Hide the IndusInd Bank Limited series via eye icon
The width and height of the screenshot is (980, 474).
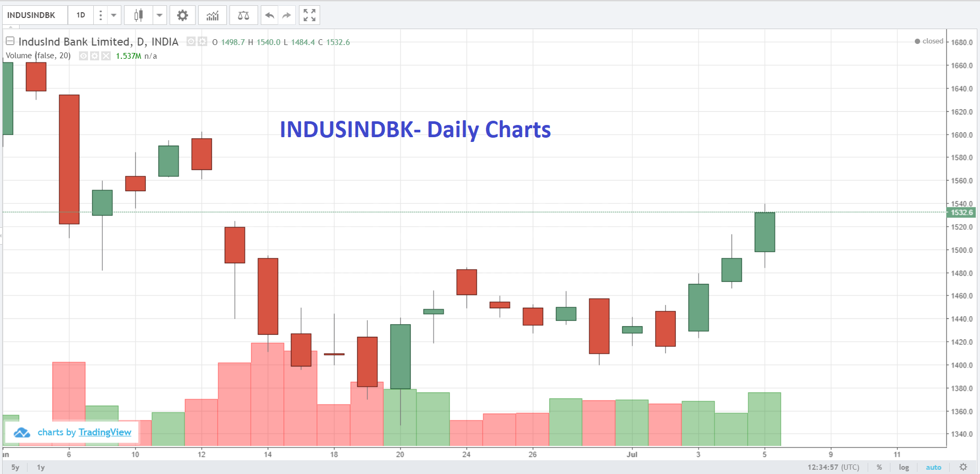click(x=191, y=41)
